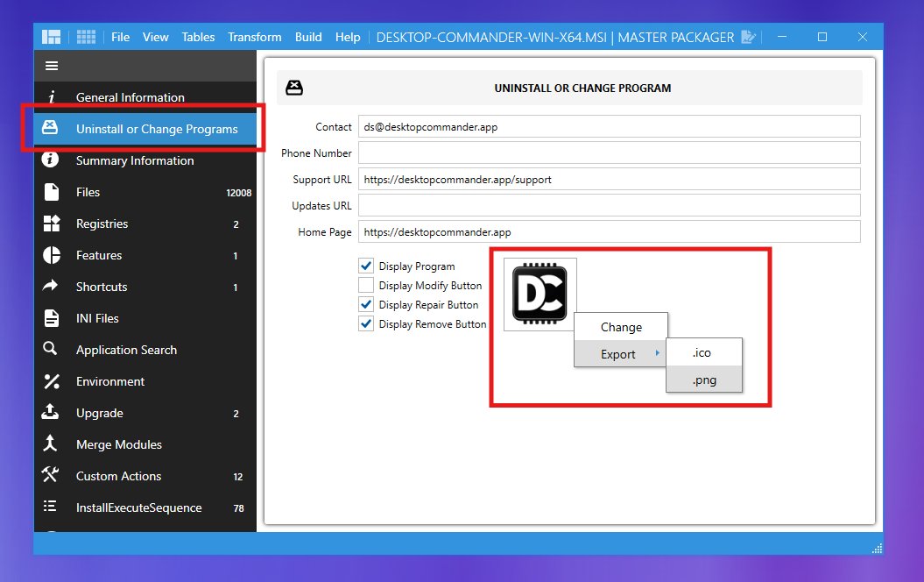This screenshot has width=924, height=582.
Task: Click the DC program icon thumbnail
Action: click(540, 295)
